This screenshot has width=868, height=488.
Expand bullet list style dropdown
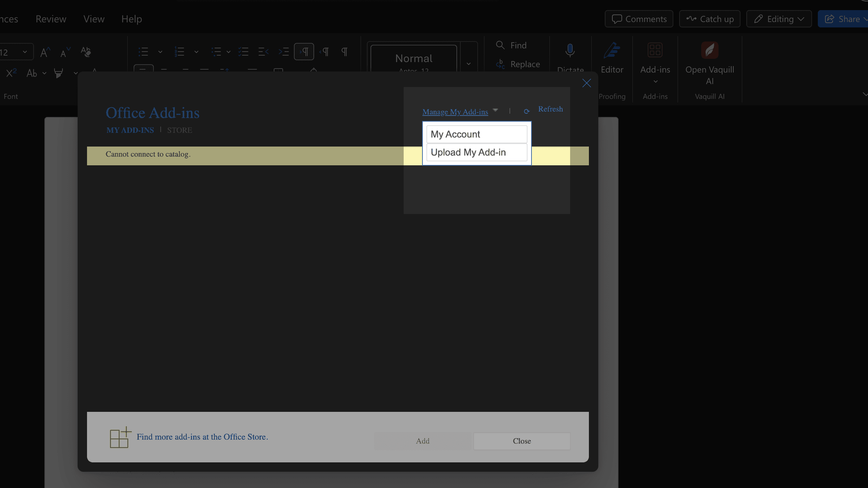pos(160,52)
